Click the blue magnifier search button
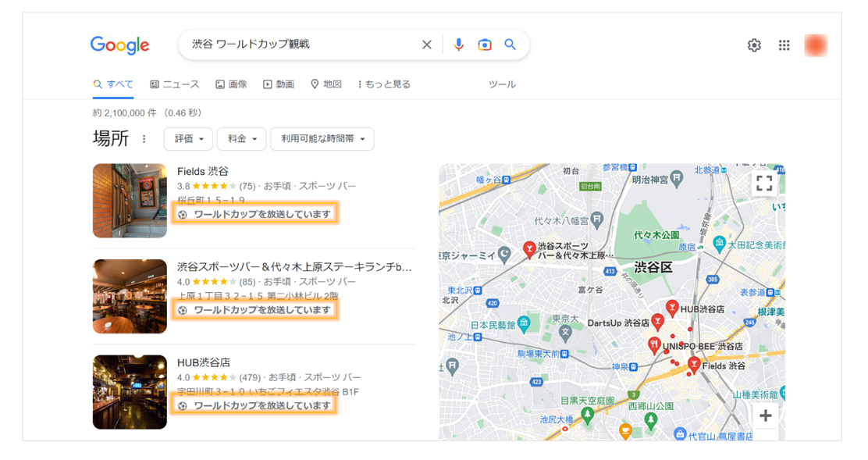This screenshot has width=868, height=460. [x=510, y=45]
